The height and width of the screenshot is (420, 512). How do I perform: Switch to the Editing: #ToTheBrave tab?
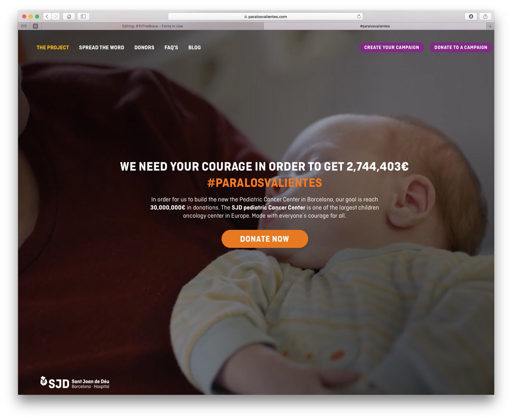(153, 26)
